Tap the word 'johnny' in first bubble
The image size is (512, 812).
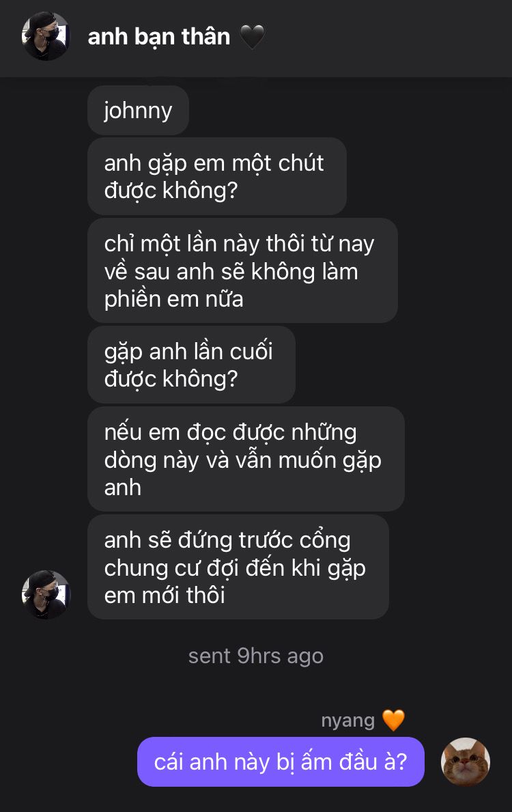pyautogui.click(x=138, y=111)
